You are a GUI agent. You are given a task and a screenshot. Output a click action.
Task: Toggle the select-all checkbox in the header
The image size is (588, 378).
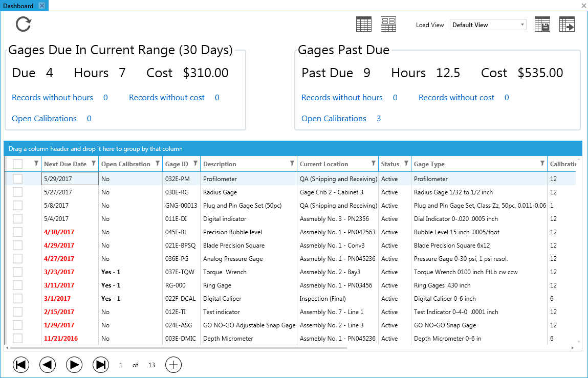tap(18, 164)
